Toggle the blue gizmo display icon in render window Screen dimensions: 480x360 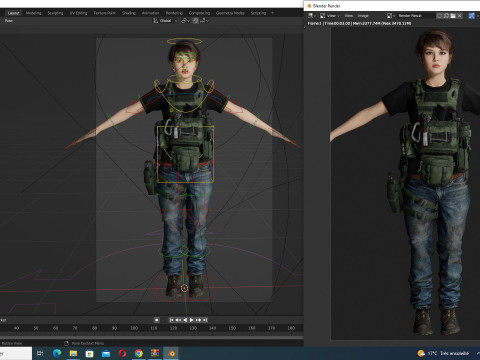pos(472,16)
